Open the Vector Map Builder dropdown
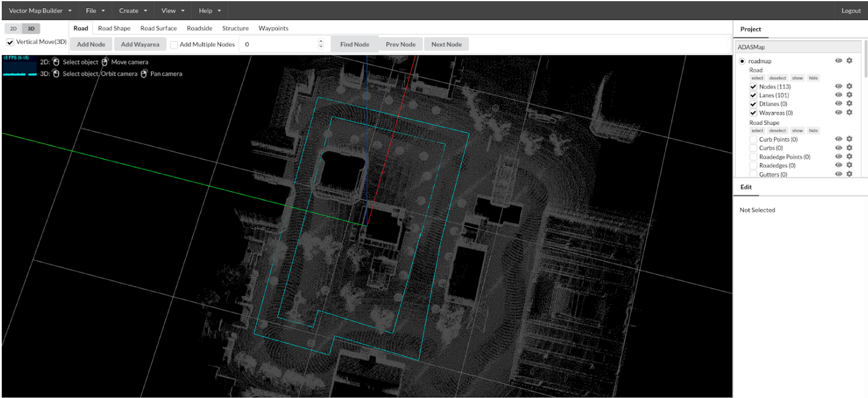The image size is (868, 398). pyautogui.click(x=40, y=11)
